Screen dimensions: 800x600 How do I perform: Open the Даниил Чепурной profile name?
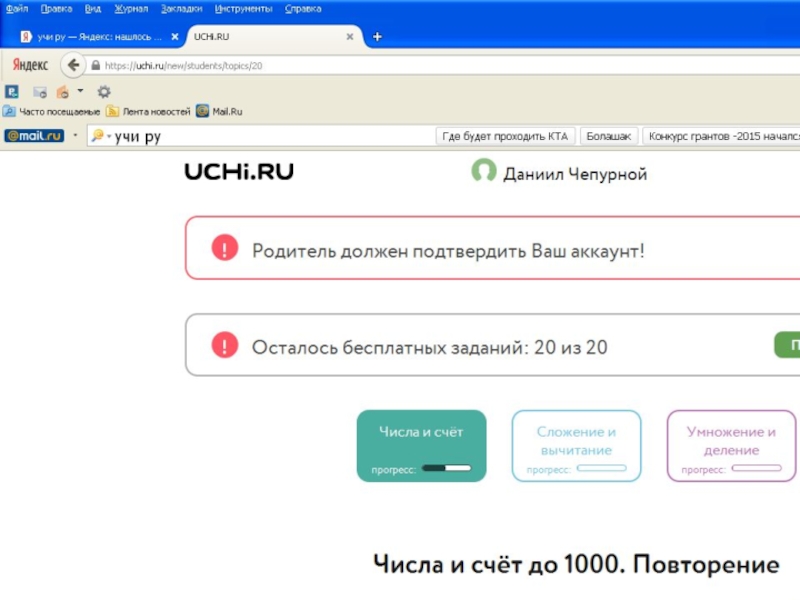point(575,174)
